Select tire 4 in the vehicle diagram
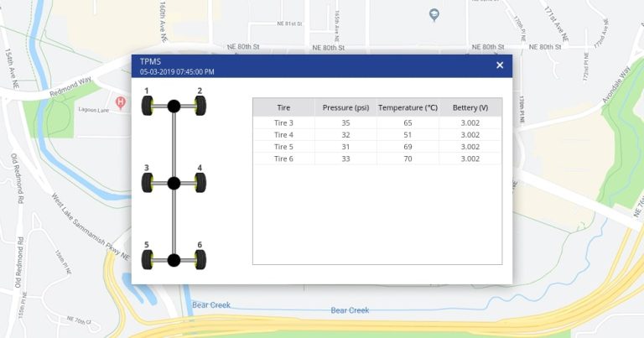 (x=200, y=184)
